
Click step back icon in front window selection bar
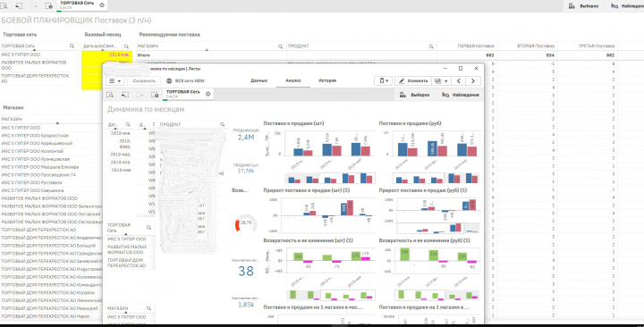click(125, 95)
